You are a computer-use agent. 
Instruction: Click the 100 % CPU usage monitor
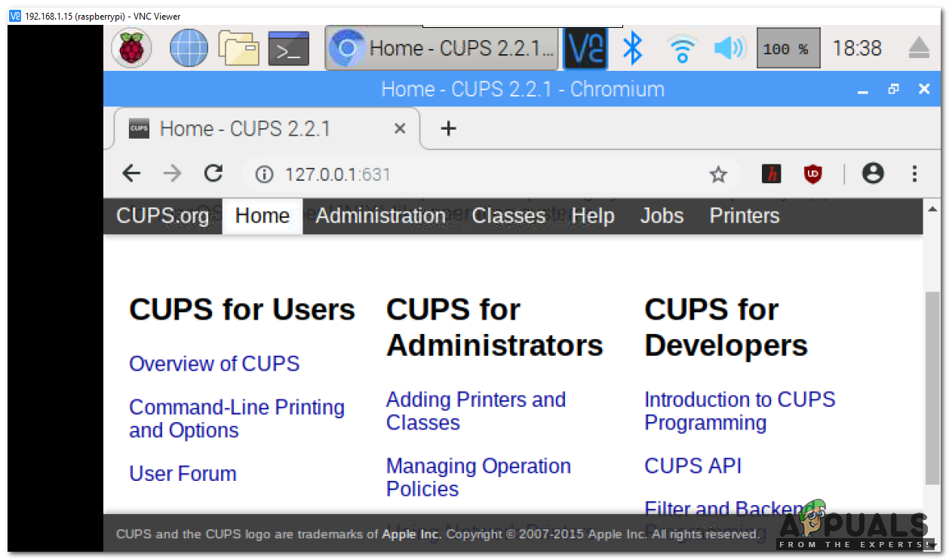coord(788,49)
